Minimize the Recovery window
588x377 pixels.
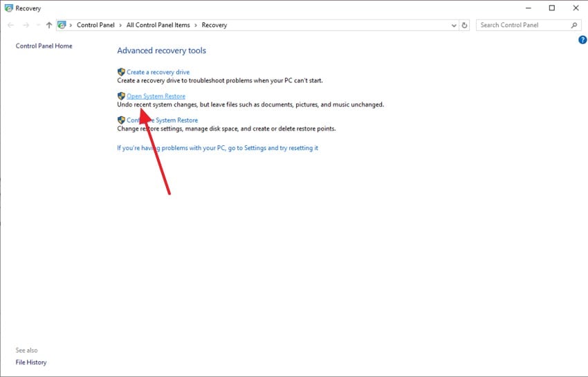(x=529, y=8)
